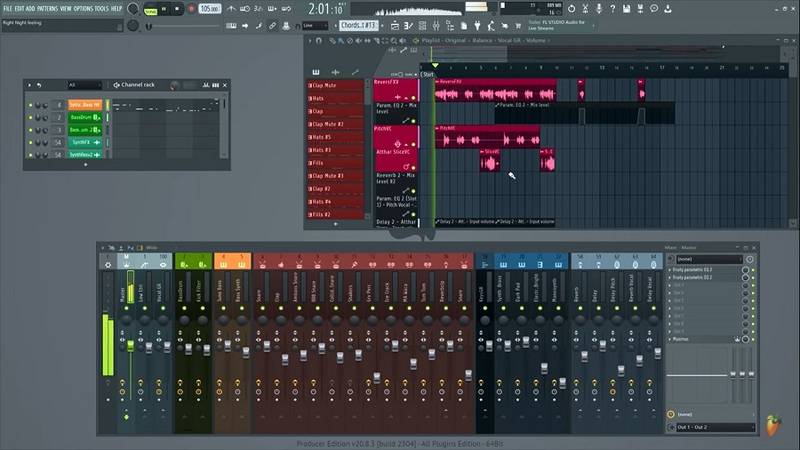Select the playlist slice tool
Screen dimensions: 800x450
click(x=377, y=40)
